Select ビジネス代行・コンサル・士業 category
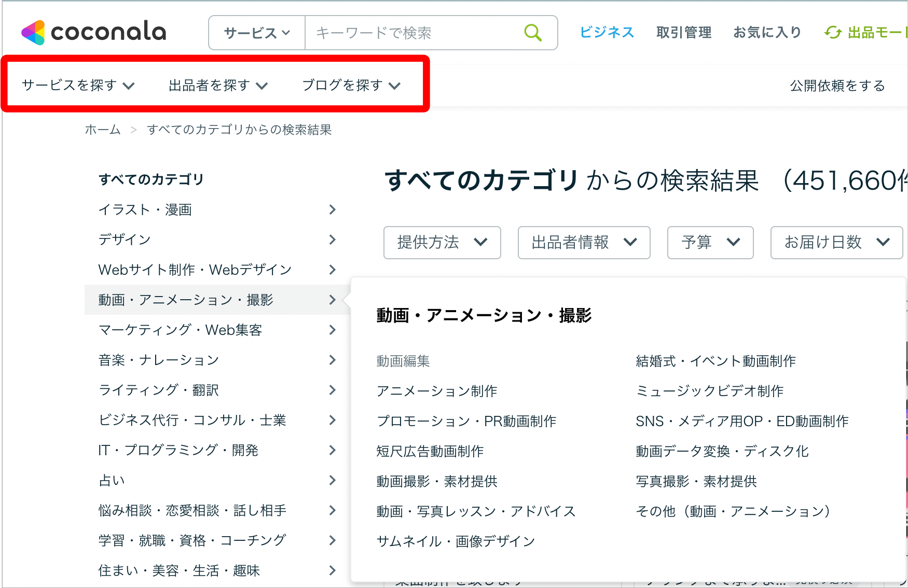This screenshot has height=588, width=908. pos(217,420)
